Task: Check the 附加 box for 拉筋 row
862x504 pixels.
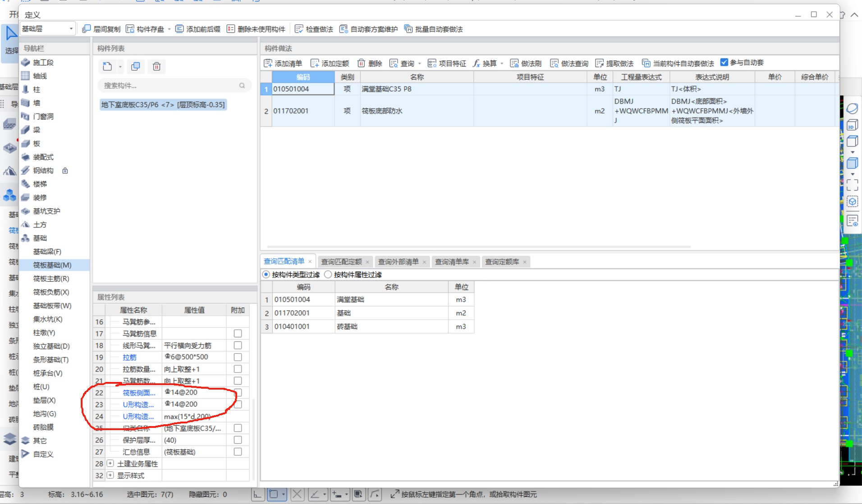Action: (238, 357)
